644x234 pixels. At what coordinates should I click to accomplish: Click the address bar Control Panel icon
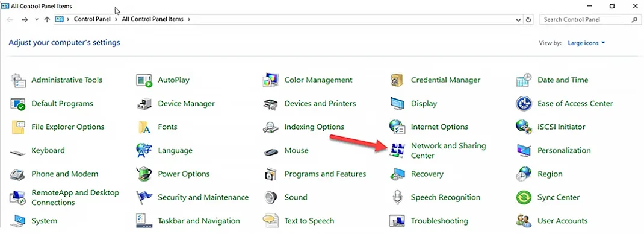coord(60,19)
